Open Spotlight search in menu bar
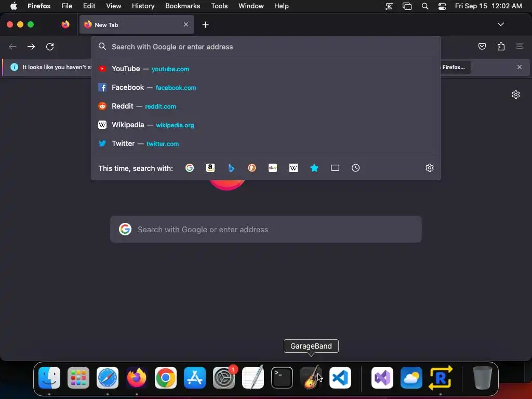This screenshot has height=399, width=532. [425, 6]
